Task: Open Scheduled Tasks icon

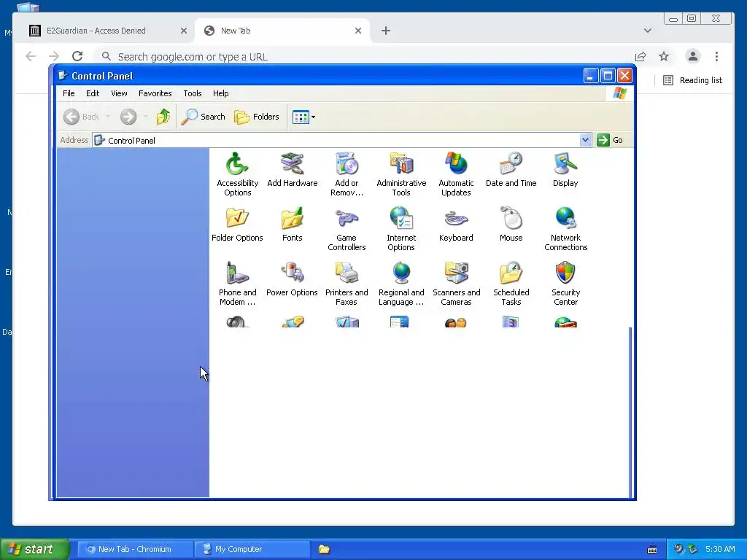Action: (511, 284)
